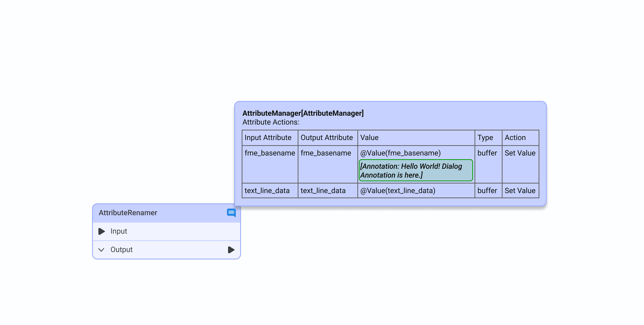Click the Output port label

[x=122, y=250]
